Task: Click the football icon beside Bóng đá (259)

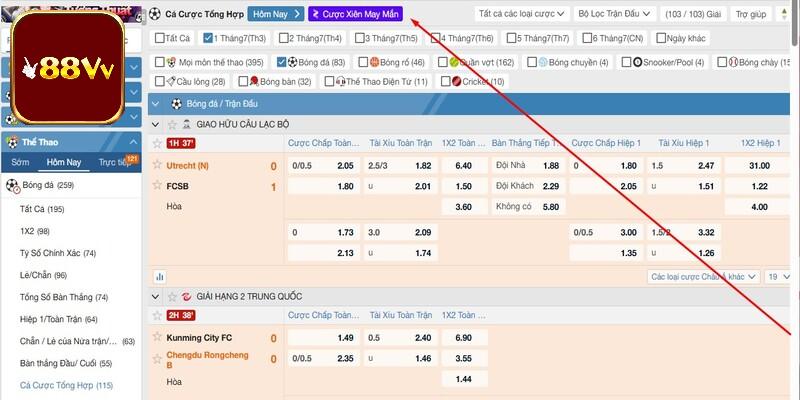Action: [12, 185]
